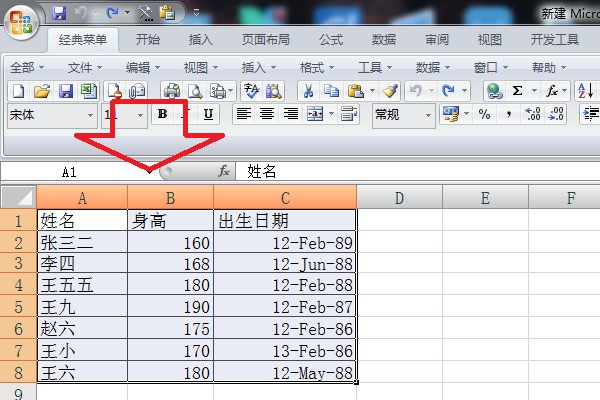
Task: Open the 常规 number format dropdown
Action: coord(428,115)
